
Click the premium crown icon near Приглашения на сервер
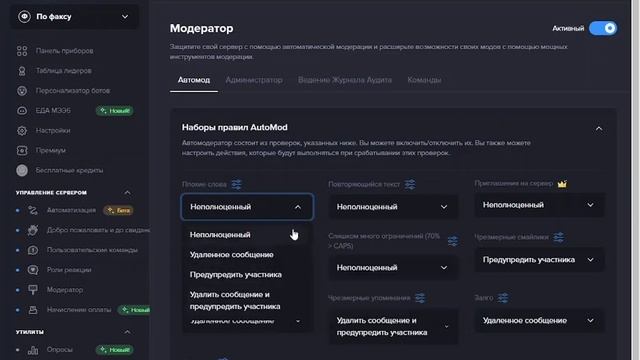pyautogui.click(x=562, y=184)
